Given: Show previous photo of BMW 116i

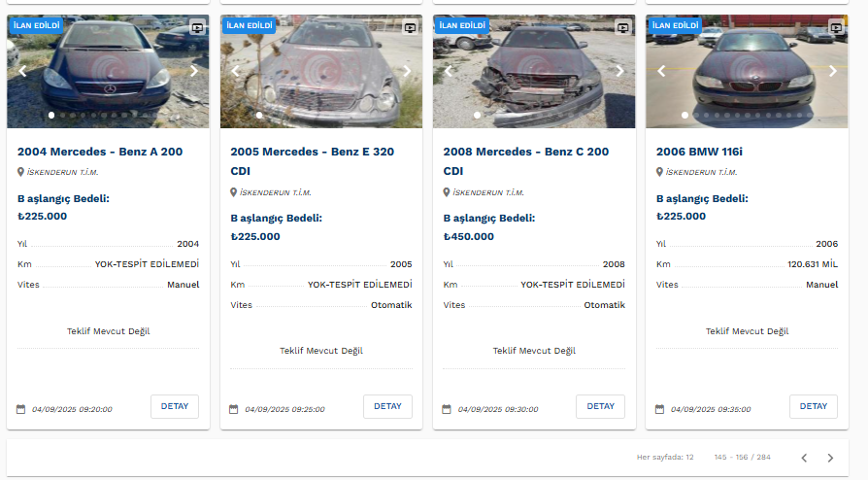Looking at the screenshot, I should pos(661,70).
